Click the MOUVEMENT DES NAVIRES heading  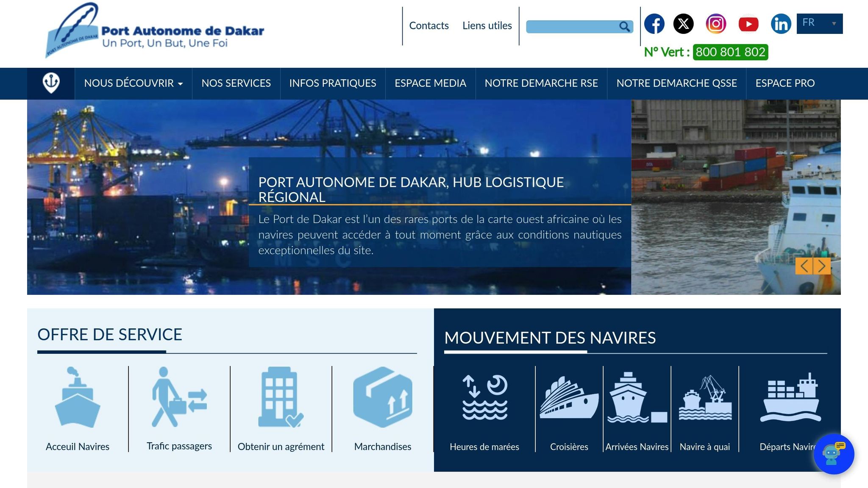[x=550, y=338]
